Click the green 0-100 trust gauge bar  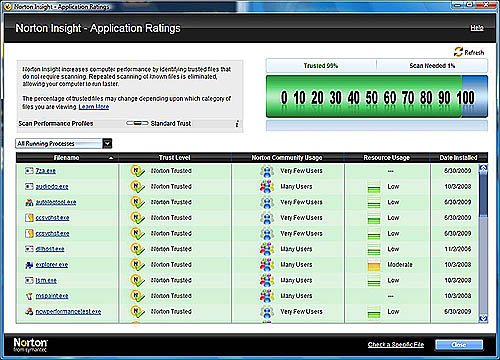[364, 97]
